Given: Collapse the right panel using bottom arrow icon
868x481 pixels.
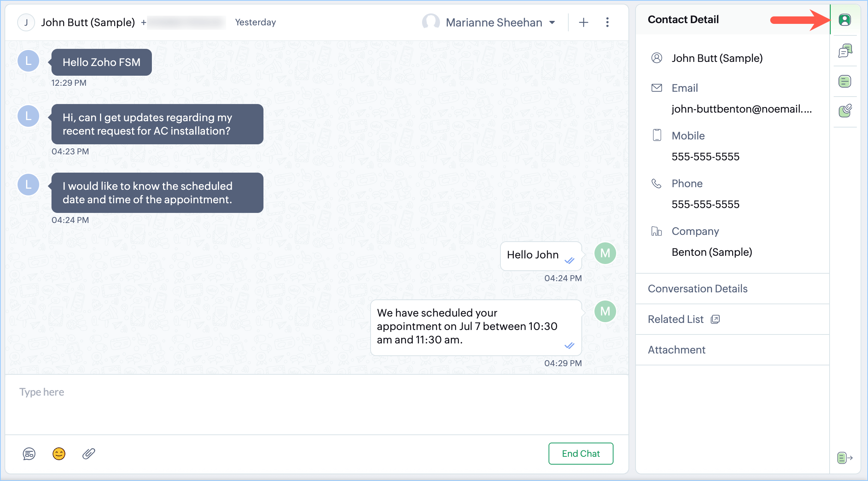Looking at the screenshot, I should [x=844, y=458].
